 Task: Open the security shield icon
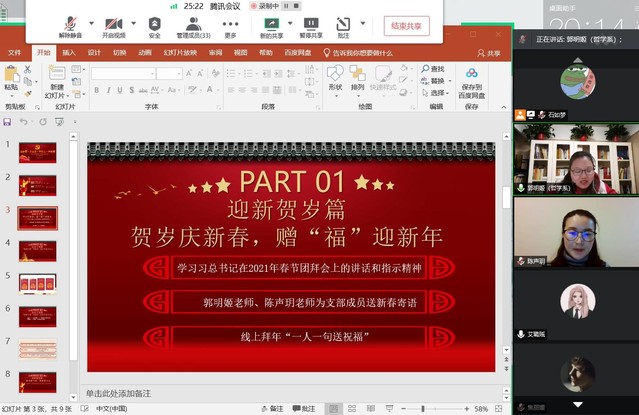(x=154, y=23)
